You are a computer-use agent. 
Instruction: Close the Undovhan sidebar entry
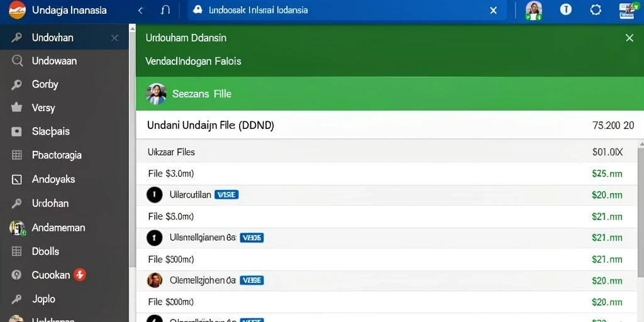[x=114, y=38]
